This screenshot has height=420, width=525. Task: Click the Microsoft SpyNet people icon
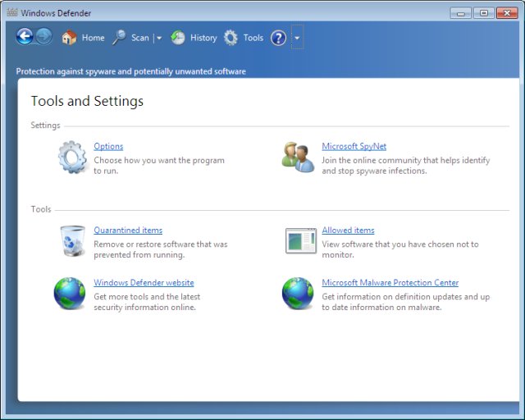point(299,157)
